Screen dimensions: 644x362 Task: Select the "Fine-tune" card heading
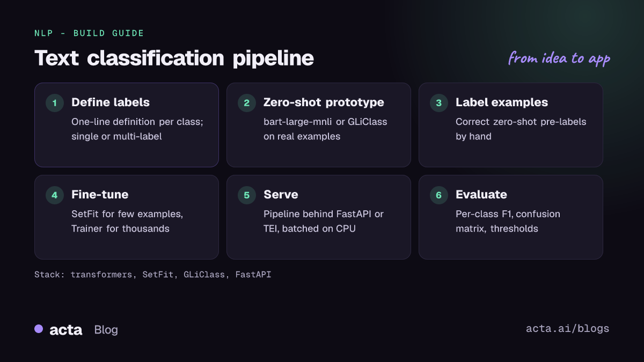(x=100, y=195)
